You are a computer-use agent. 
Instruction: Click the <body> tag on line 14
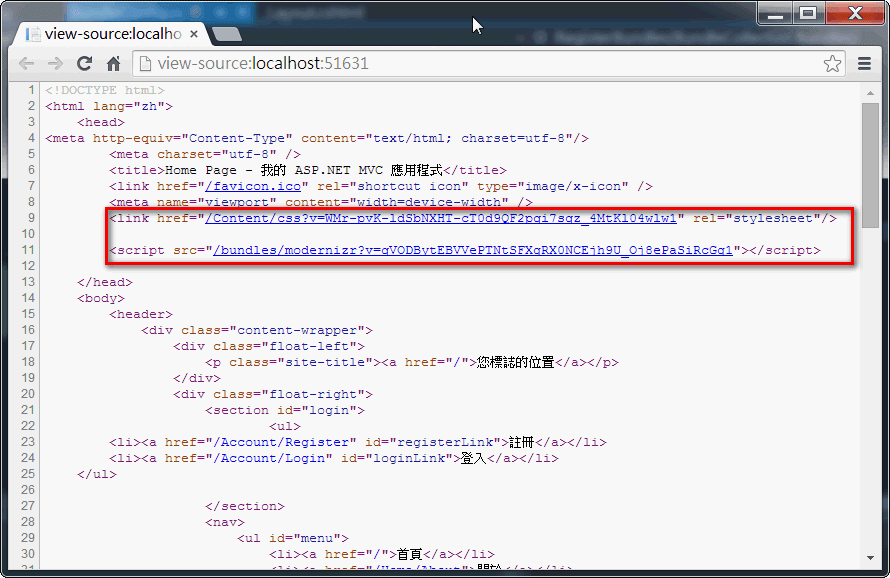[x=101, y=298]
